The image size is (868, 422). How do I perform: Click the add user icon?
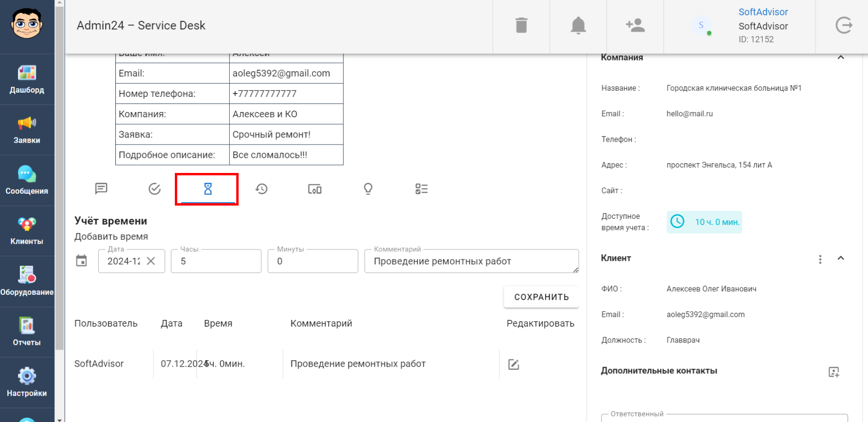[x=635, y=26]
